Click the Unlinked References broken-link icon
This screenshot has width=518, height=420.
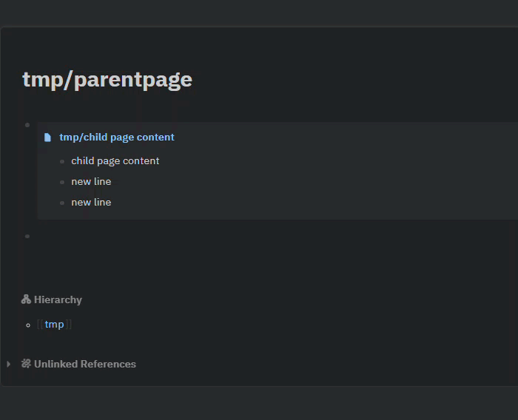click(x=26, y=364)
